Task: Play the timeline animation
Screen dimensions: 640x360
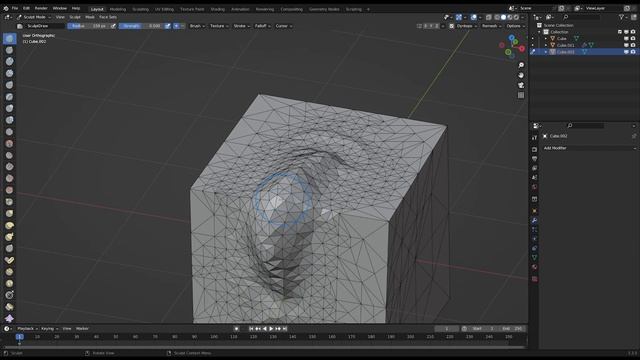Action: pyautogui.click(x=271, y=329)
